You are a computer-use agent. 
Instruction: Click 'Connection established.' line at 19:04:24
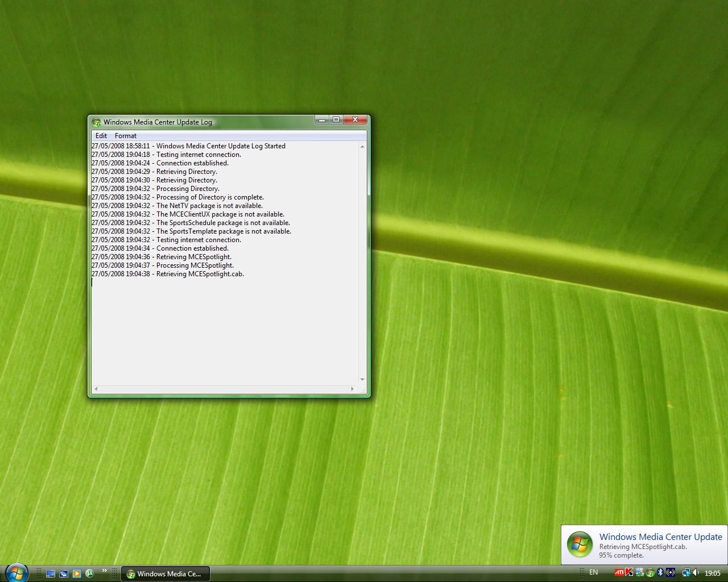[x=160, y=163]
